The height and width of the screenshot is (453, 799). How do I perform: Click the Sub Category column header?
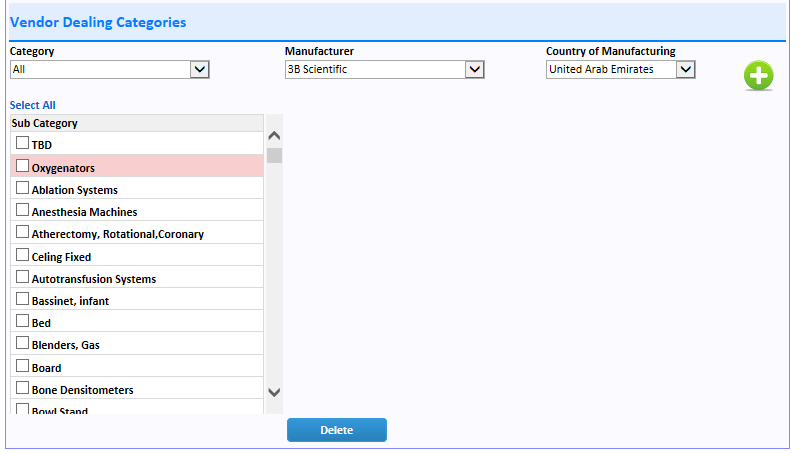click(x=137, y=123)
